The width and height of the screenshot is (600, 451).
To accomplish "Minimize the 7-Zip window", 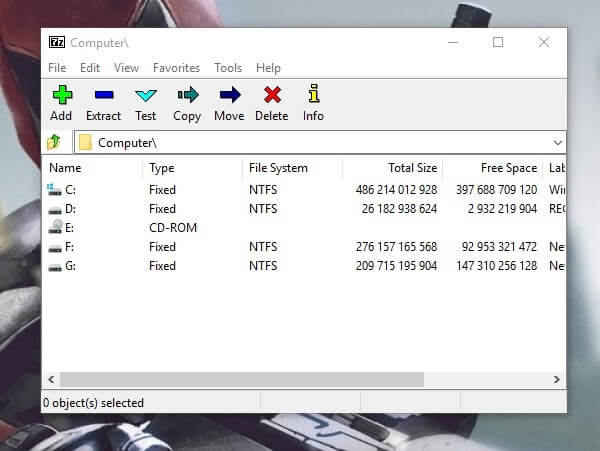I will coord(453,42).
